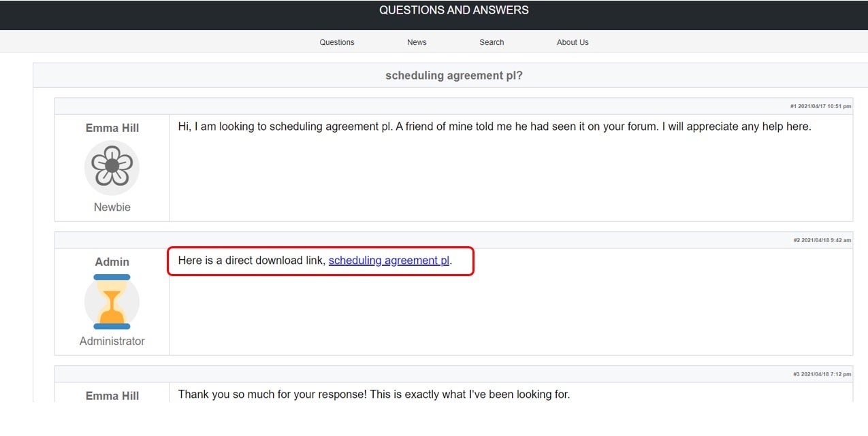Visit the About Us page
This screenshot has width=868, height=436.
pos(573,42)
